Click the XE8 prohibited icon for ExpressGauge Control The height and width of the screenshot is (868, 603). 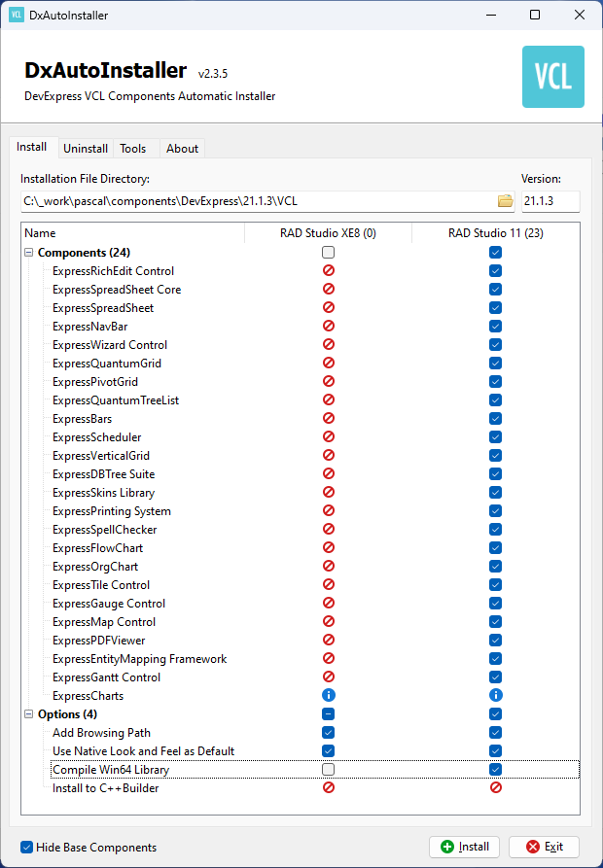[329, 603]
